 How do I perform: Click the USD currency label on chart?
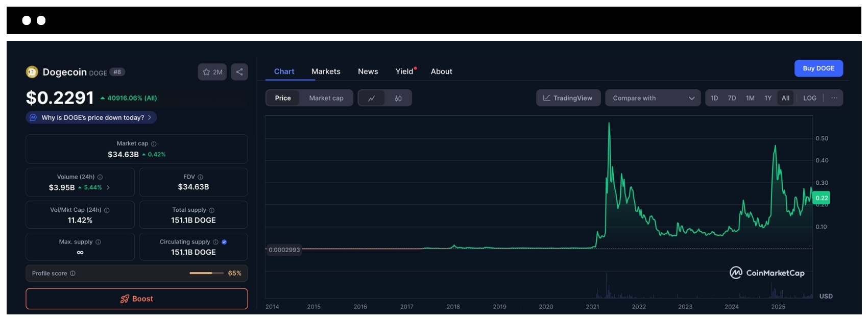pyautogui.click(x=826, y=296)
